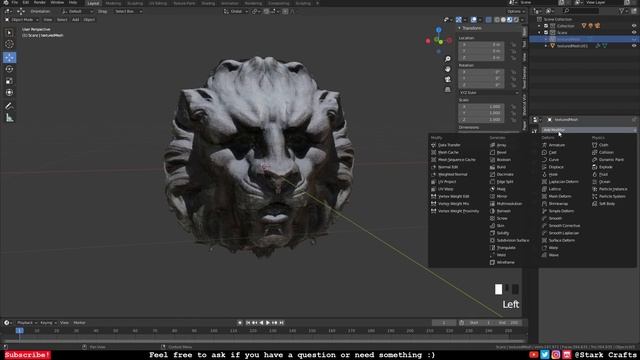This screenshot has height=360, width=640.
Task: Jump to the timeline start
Action: (x=247, y=323)
